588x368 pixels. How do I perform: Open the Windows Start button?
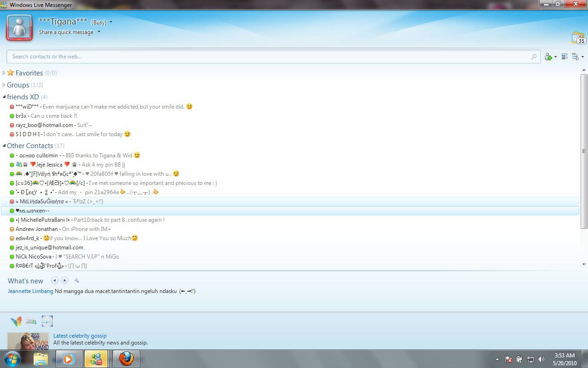[12, 359]
